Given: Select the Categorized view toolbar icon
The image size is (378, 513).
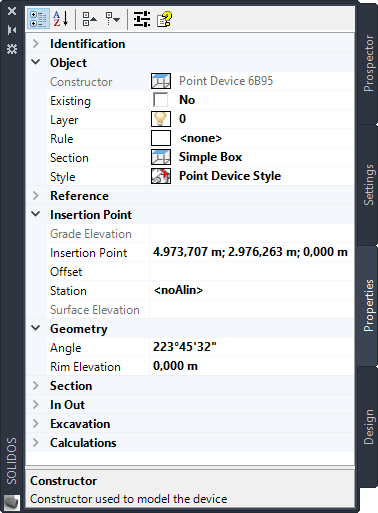Looking at the screenshot, I should click(x=38, y=19).
